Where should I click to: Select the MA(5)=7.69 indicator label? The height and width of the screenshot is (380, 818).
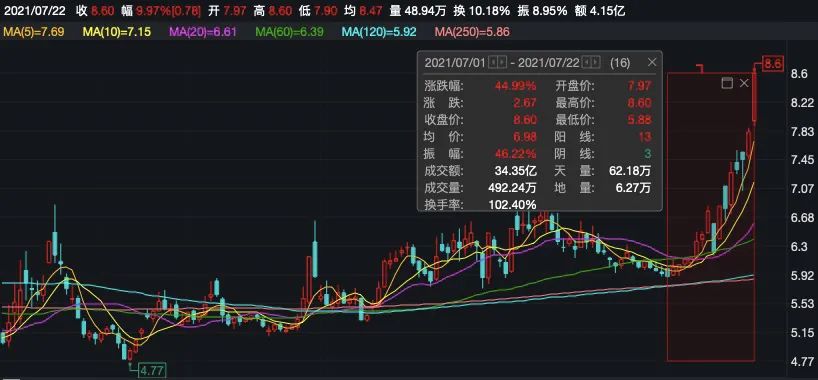pyautogui.click(x=34, y=32)
